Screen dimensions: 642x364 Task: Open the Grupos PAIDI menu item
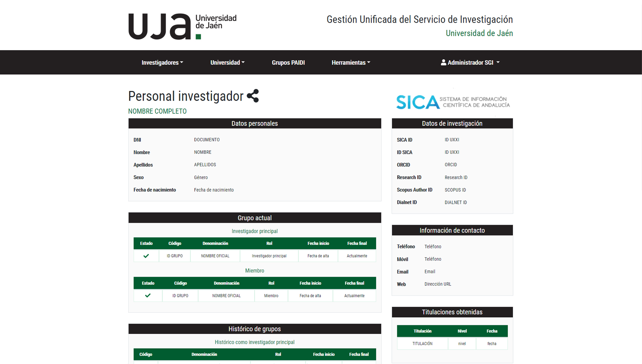pos(288,63)
